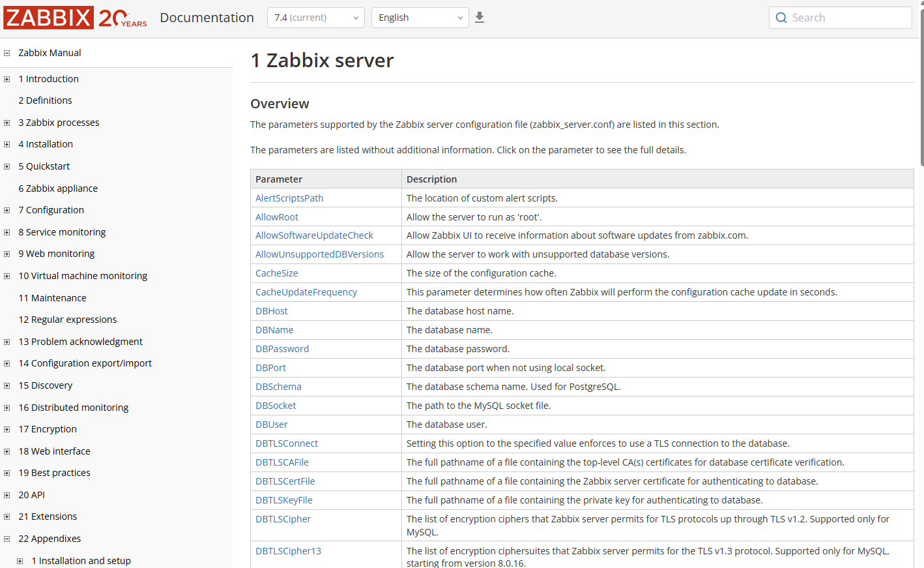Expand 1 Installation and setup under Appendixes

20,561
